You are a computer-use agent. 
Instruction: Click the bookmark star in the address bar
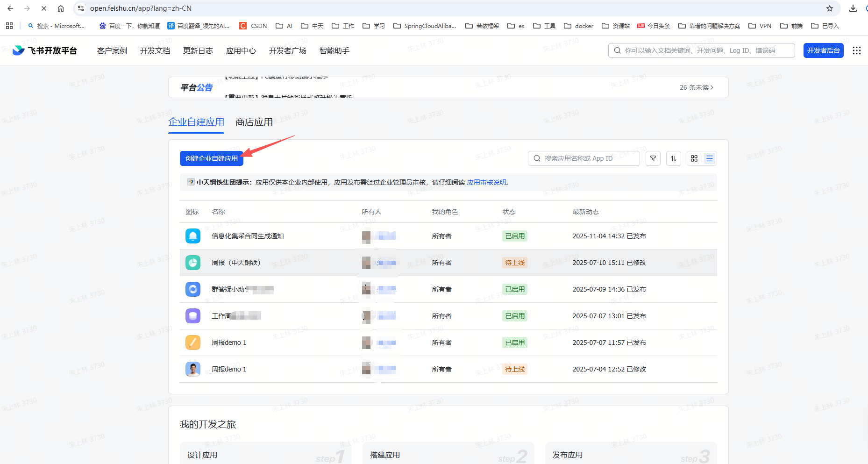pos(829,8)
